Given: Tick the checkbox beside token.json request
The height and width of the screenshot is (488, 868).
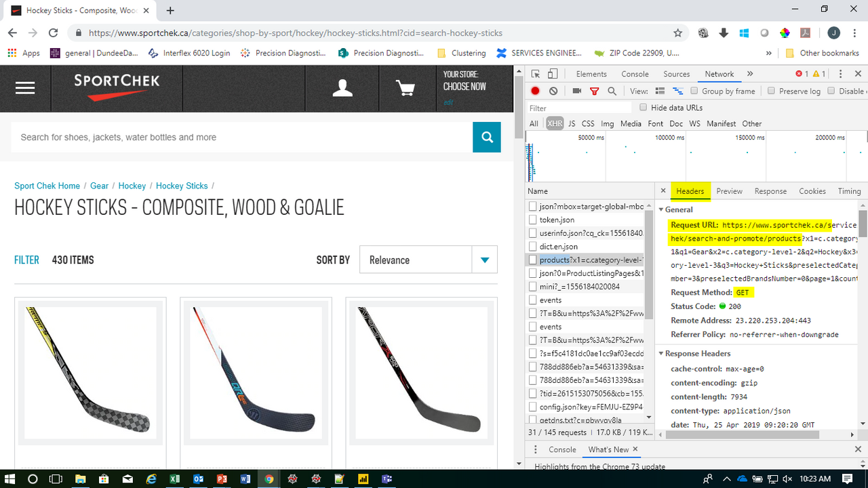Looking at the screenshot, I should [x=533, y=220].
